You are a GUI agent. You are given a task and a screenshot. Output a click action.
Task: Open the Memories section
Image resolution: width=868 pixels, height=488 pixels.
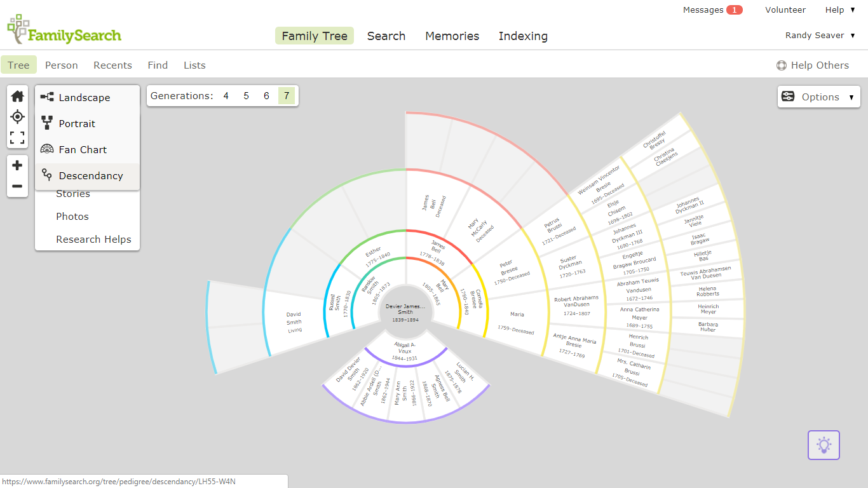(x=452, y=36)
